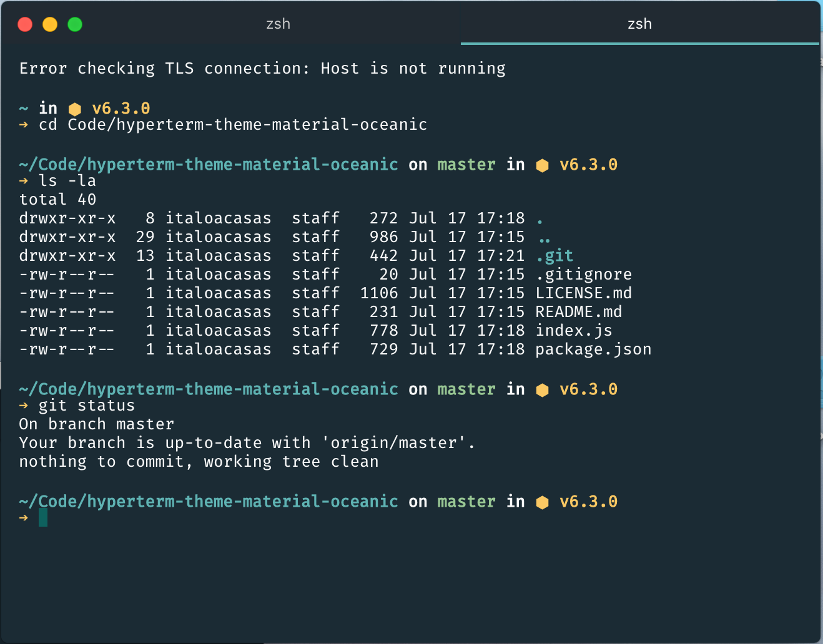Click the .gitignore filename in the listing

[583, 275]
